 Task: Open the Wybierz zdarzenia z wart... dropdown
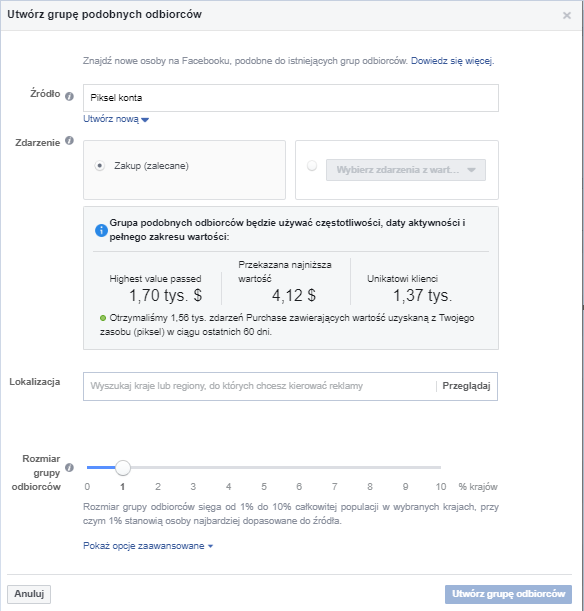pyautogui.click(x=406, y=170)
